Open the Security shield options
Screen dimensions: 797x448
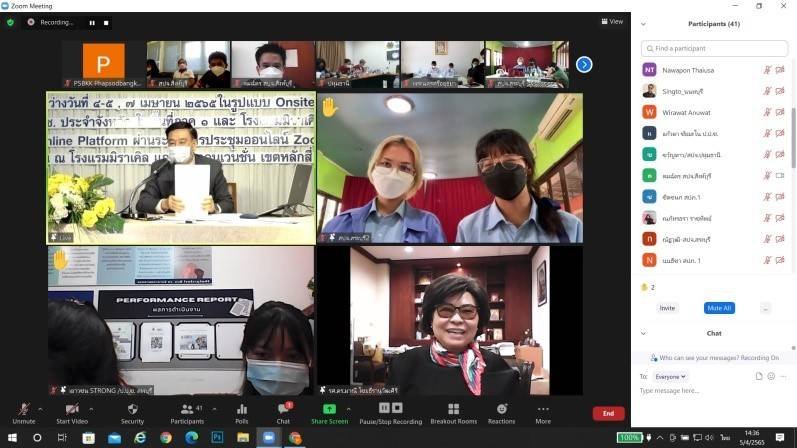pyautogui.click(x=132, y=409)
